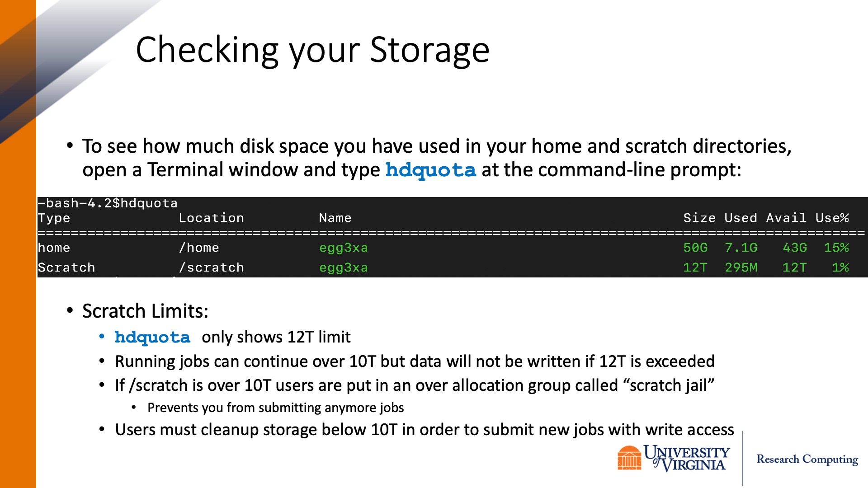Click the bash prompt line with hdquota

pyautogui.click(x=108, y=203)
